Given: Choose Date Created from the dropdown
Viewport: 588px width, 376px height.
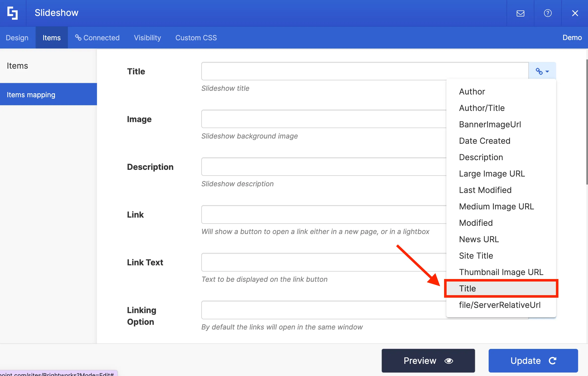Looking at the screenshot, I should [501, 141].
